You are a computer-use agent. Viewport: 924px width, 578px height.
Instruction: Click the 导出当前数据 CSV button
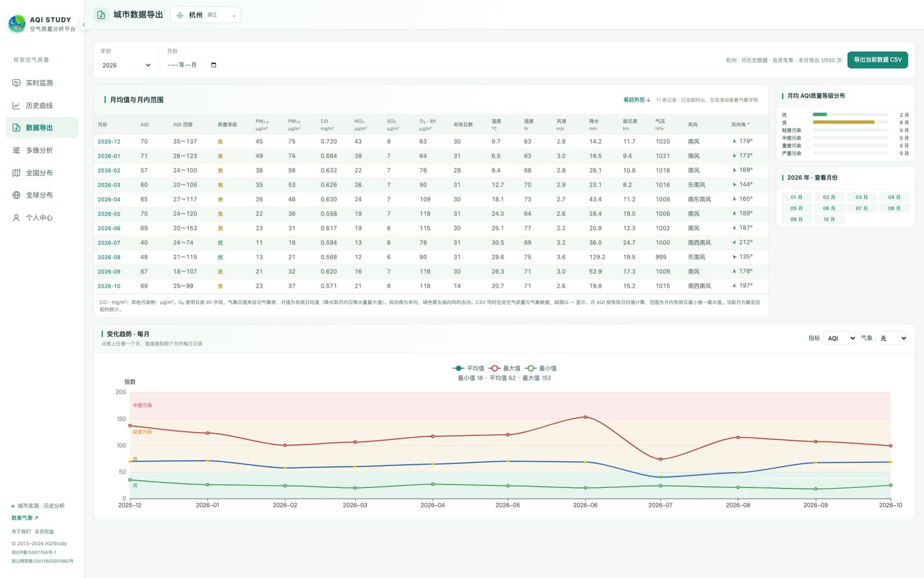(x=877, y=60)
